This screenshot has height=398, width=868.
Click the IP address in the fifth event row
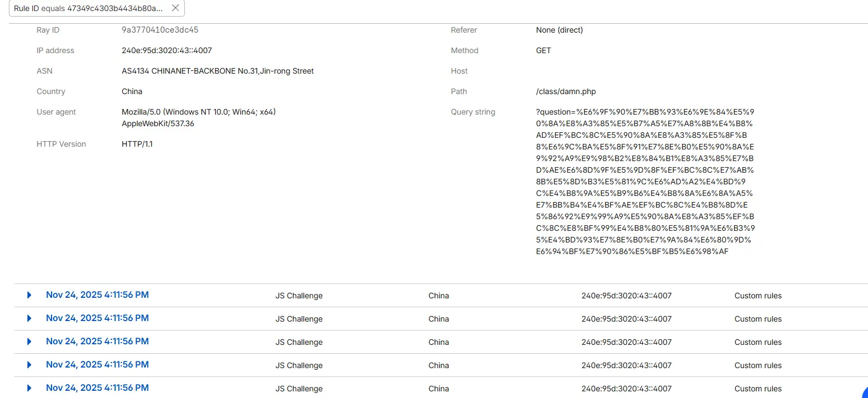(x=626, y=389)
